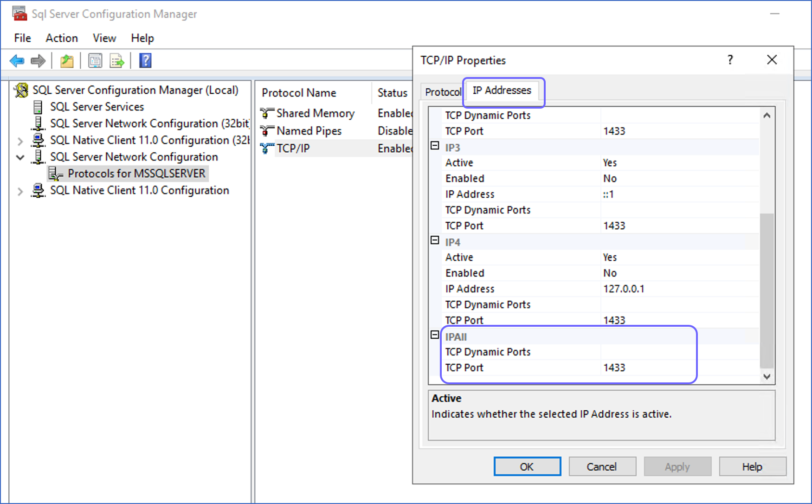
Task: Collapse the IP3 section
Action: 435,146
